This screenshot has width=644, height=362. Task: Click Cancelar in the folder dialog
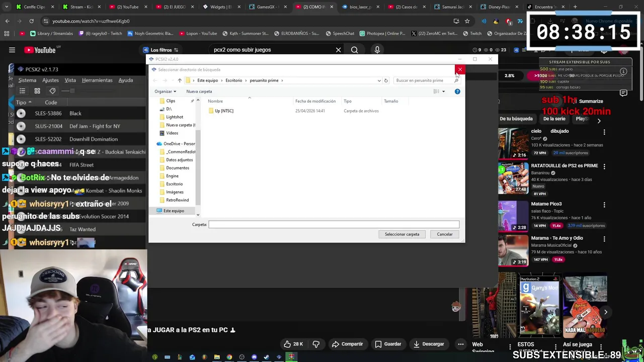pyautogui.click(x=445, y=234)
